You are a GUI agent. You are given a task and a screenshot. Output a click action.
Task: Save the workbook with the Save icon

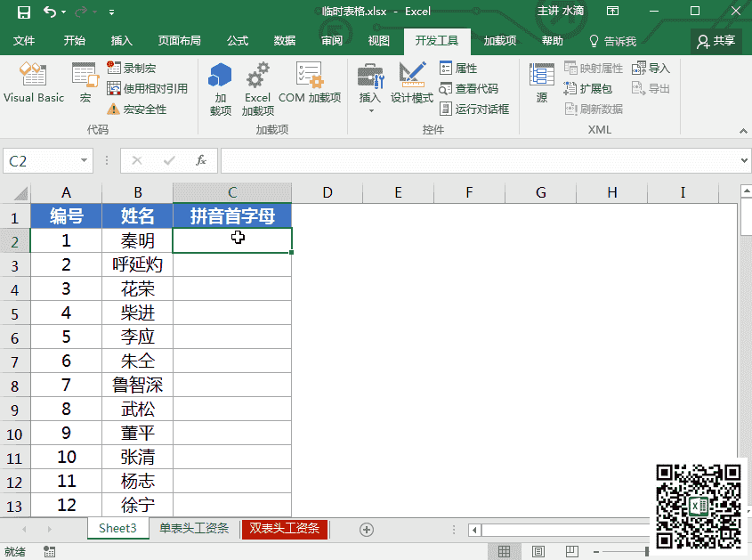23,12
